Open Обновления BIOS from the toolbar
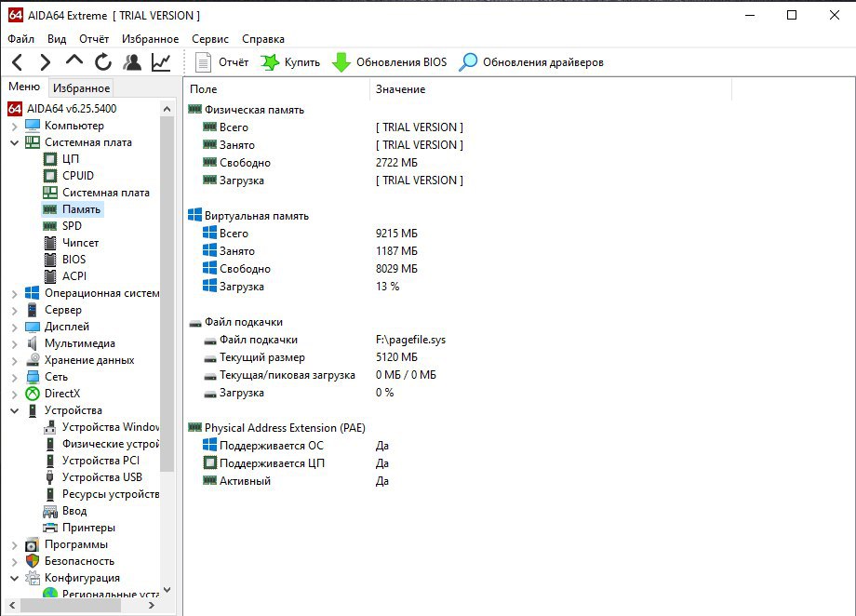Viewport: 856px width, 616px height. (389, 62)
